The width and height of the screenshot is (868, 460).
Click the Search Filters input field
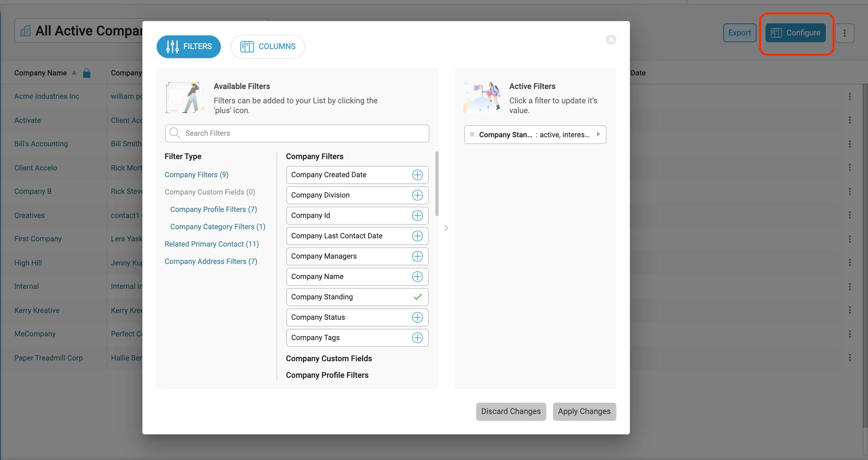[297, 133]
